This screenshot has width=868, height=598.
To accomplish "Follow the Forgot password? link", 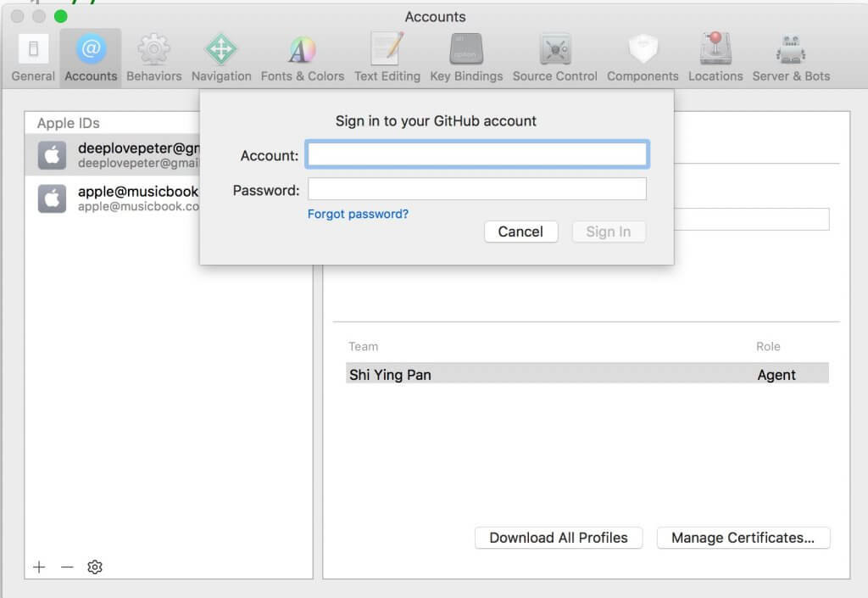I will 358,214.
